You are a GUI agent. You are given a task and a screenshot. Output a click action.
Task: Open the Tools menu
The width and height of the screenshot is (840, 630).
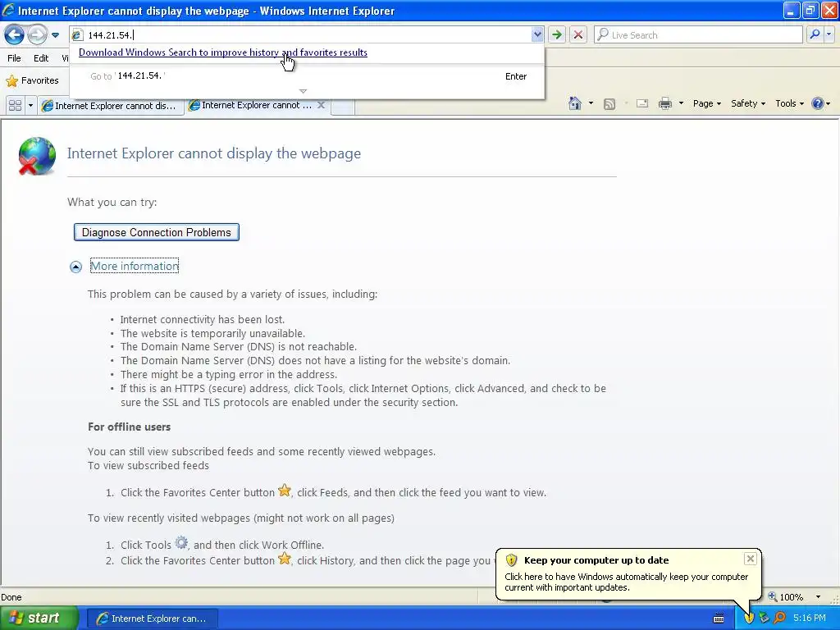[789, 104]
